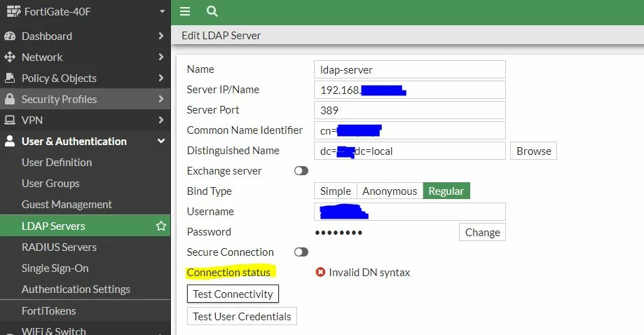Click the Change password button
This screenshot has width=644, height=335.
[482, 233]
